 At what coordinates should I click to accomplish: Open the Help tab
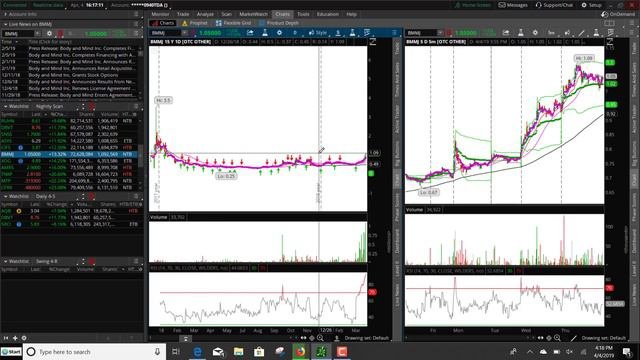351,14
